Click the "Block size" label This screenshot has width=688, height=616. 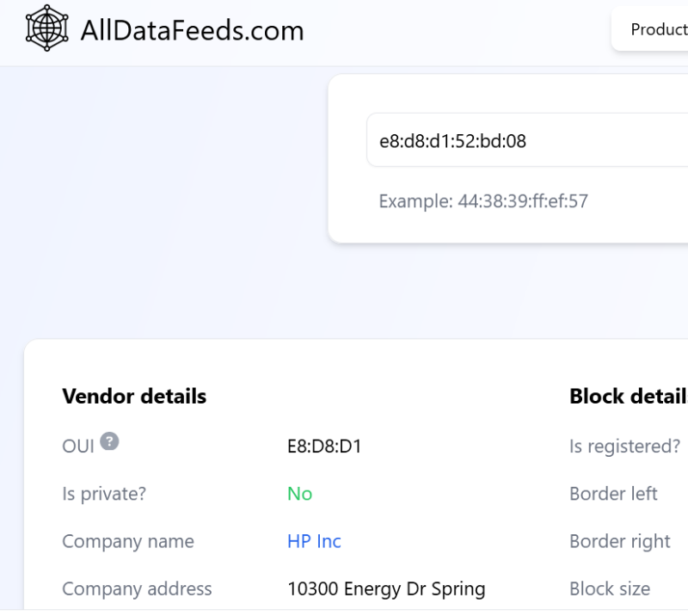click(x=610, y=588)
